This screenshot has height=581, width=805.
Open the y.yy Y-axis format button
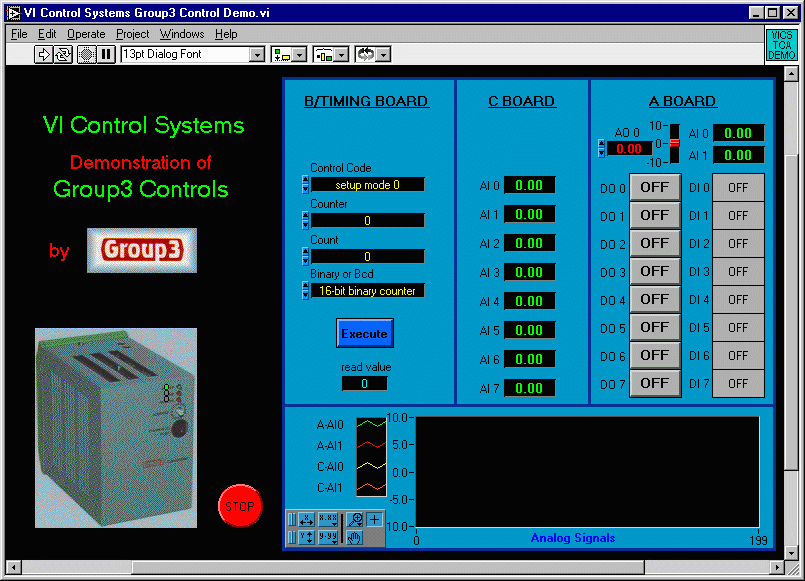click(x=328, y=537)
